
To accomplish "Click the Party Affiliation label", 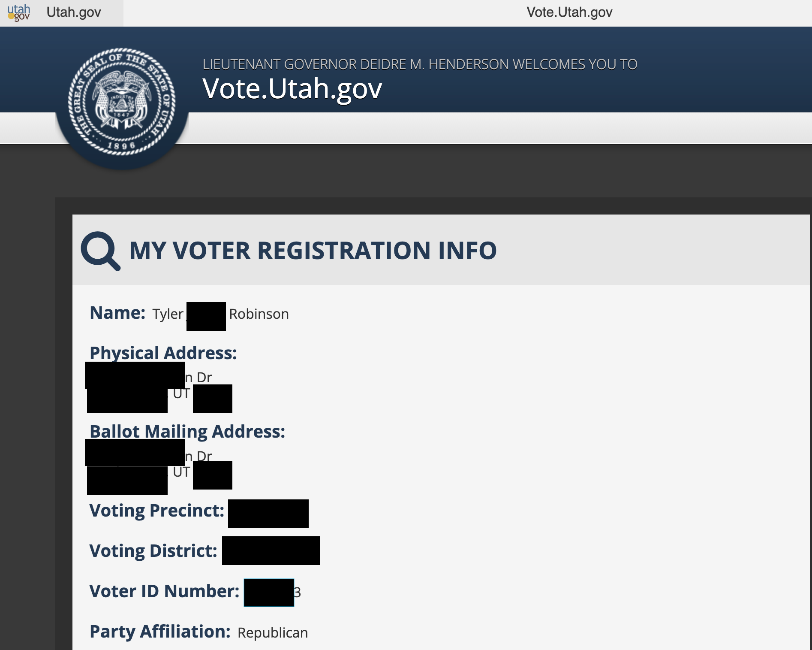I will pos(160,632).
